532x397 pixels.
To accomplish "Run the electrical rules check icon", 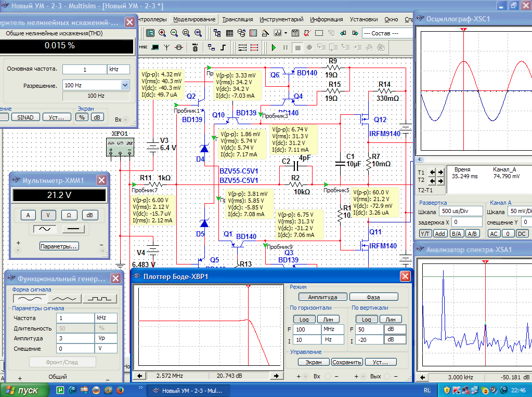I will [307, 33].
